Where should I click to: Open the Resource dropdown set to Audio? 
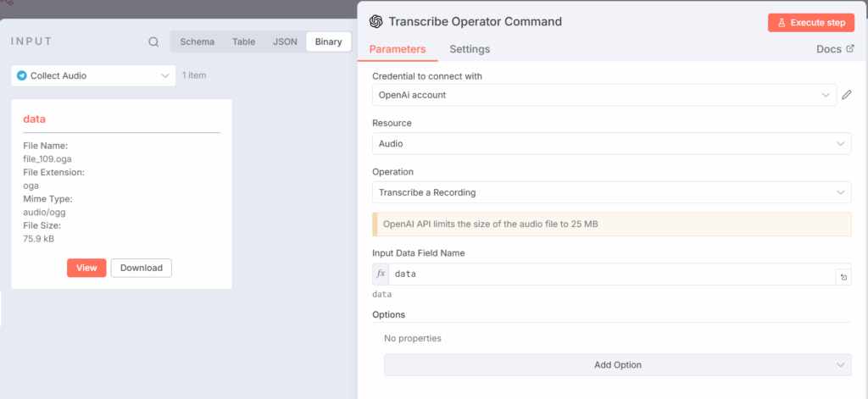611,144
